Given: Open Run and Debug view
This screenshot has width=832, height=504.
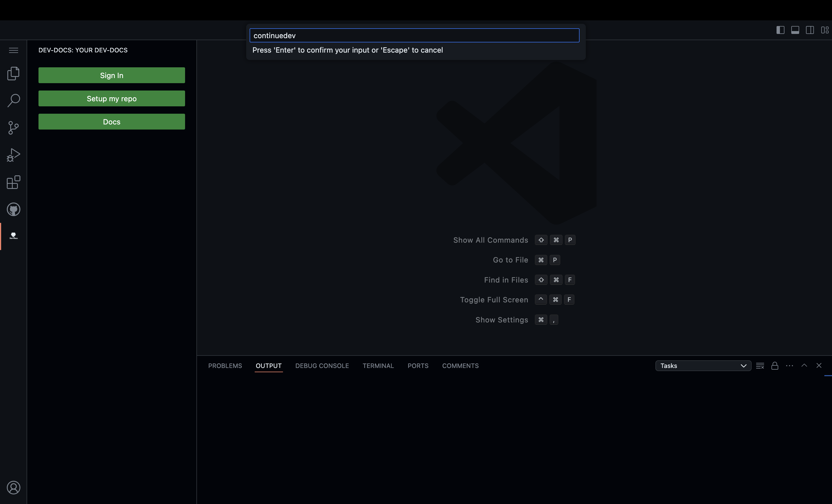Looking at the screenshot, I should (x=14, y=155).
